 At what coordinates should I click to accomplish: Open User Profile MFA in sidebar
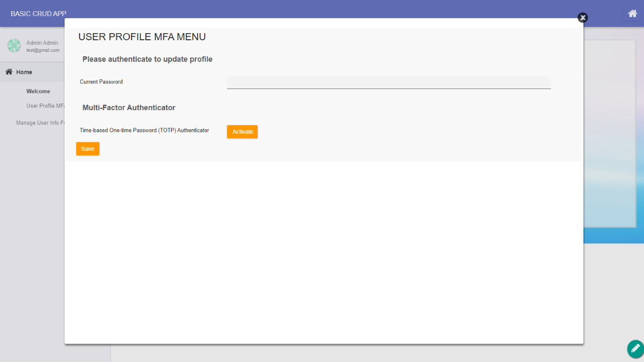pos(45,106)
